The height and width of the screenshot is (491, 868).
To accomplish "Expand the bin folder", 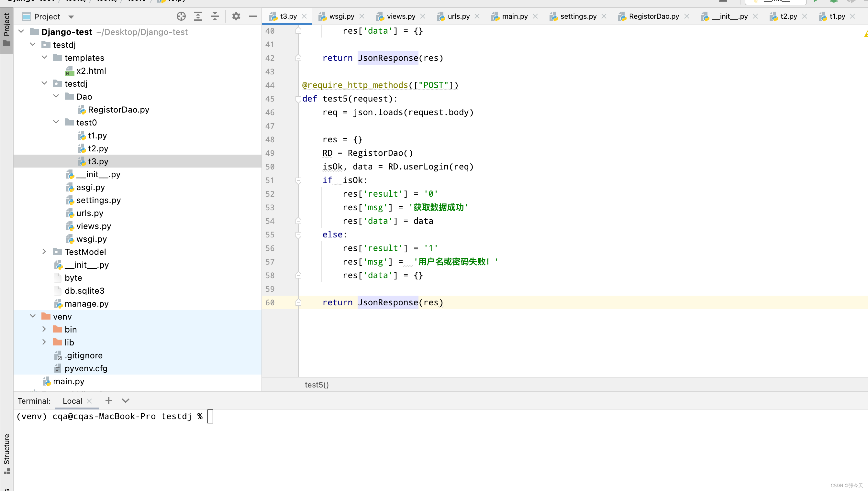I will point(44,329).
